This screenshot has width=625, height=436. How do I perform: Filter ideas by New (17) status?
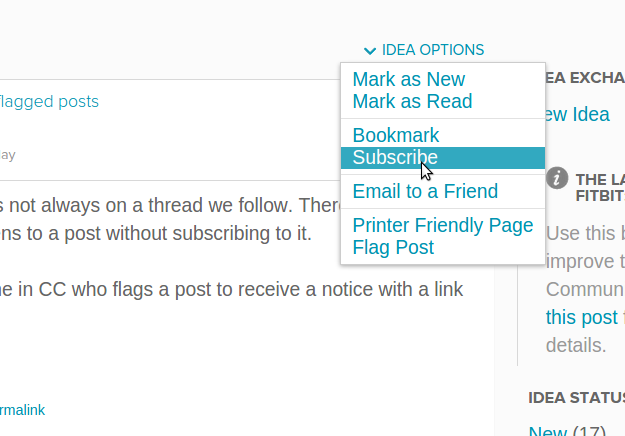click(567, 430)
